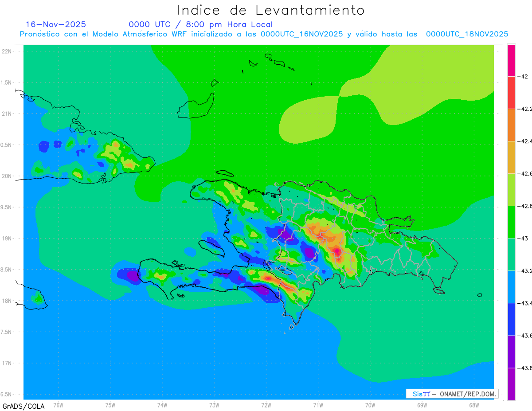Select the purple legend swatch below -43.6
The height and width of the screenshot is (411, 532).
click(x=511, y=352)
